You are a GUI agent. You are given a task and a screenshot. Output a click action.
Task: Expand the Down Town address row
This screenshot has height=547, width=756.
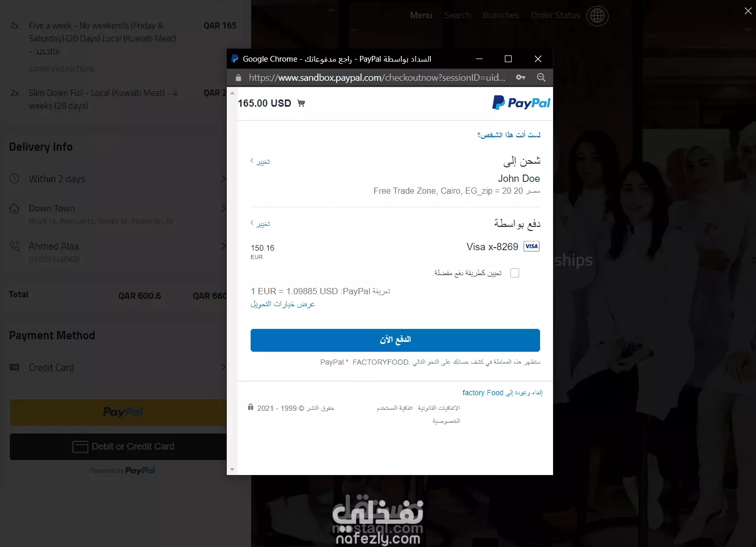point(118,214)
